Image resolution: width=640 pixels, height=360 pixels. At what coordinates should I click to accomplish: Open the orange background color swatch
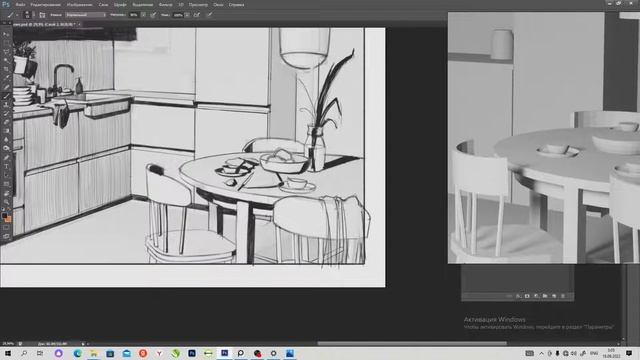8,220
